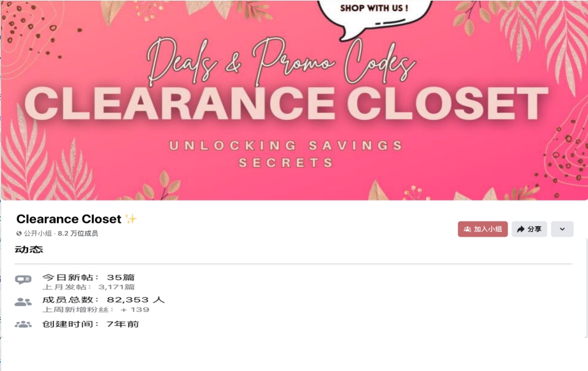Click the 上周新增粉丝: +139 text
Viewport: 588px width, 371px height.
coord(96,310)
